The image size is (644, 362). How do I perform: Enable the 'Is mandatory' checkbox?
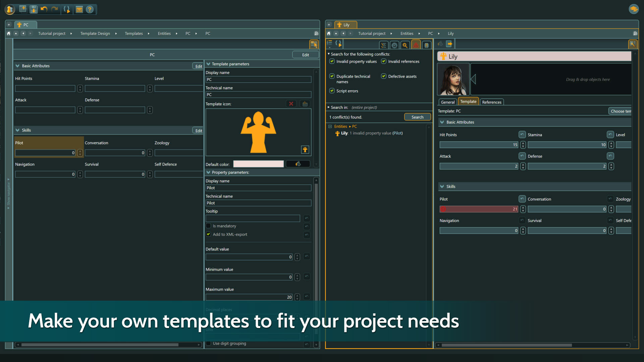point(208,226)
